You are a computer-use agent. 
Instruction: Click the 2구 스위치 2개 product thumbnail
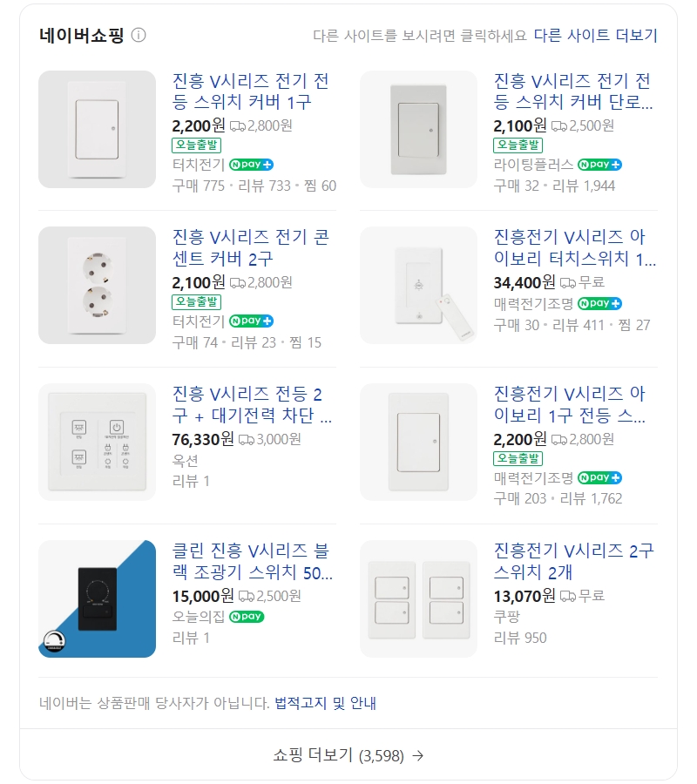tap(419, 598)
